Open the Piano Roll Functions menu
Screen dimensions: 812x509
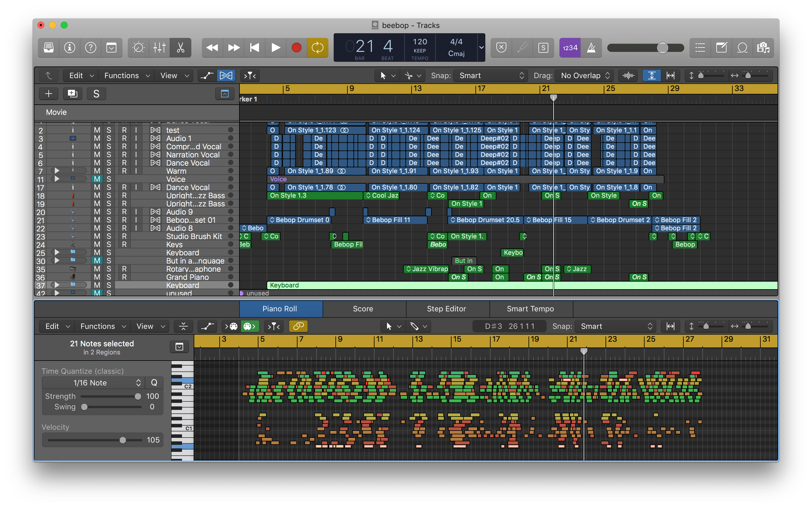[102, 326]
